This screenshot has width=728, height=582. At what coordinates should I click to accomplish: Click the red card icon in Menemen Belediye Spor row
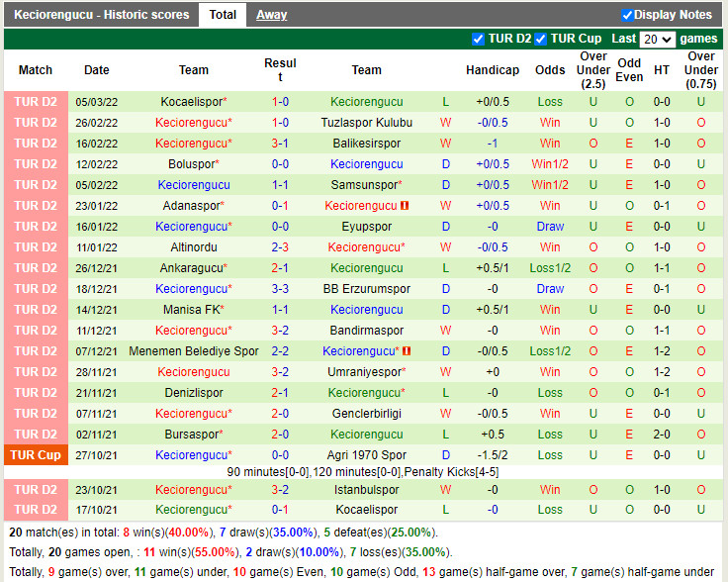pos(407,350)
